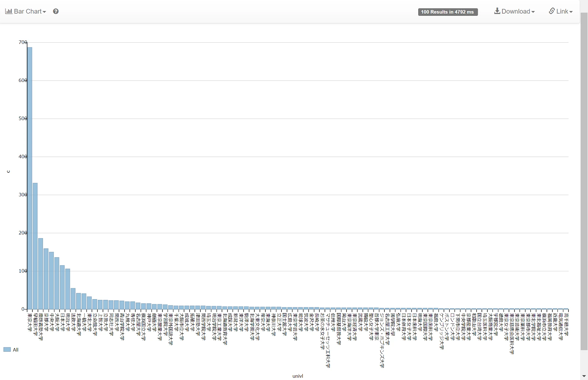This screenshot has height=380, width=588.
Task: Click the 700 y-axis tick label
Action: (23, 42)
